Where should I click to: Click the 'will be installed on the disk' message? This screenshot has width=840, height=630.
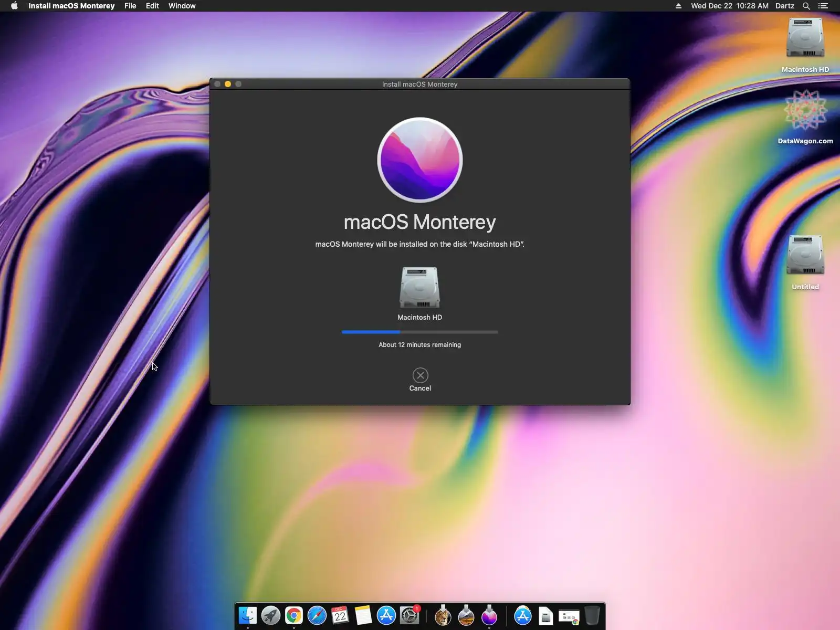421,244
